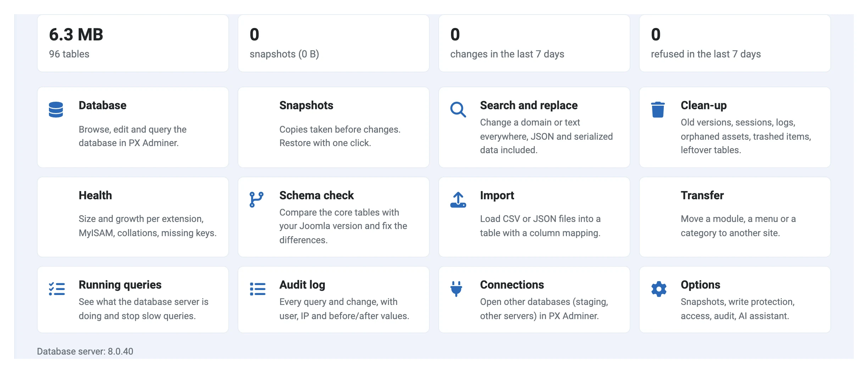868x373 pixels.
Task: Click 'Size and growth per extension' description
Action: (x=148, y=226)
